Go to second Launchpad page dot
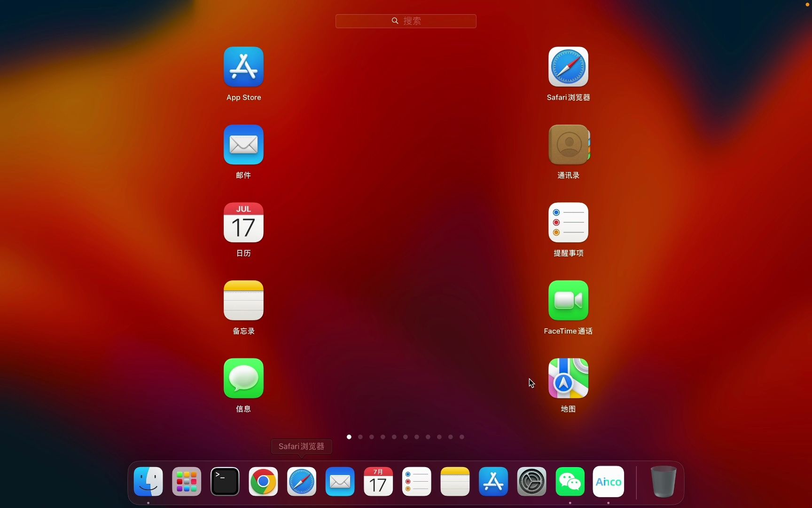 click(x=360, y=437)
